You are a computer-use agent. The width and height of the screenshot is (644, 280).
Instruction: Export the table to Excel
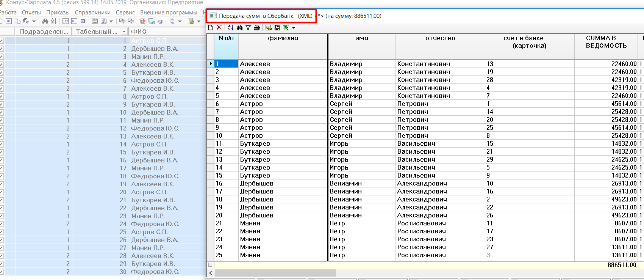(x=286, y=27)
